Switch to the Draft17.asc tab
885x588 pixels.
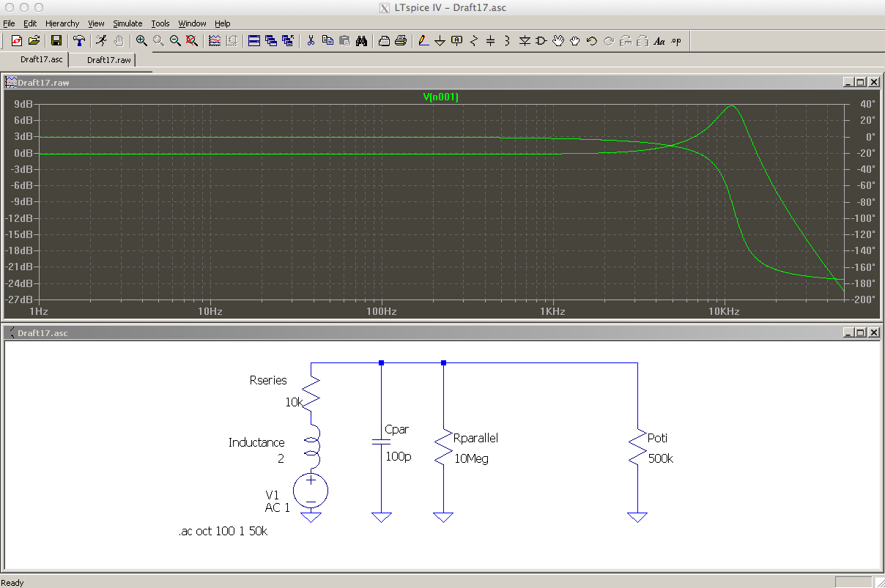coord(35,59)
